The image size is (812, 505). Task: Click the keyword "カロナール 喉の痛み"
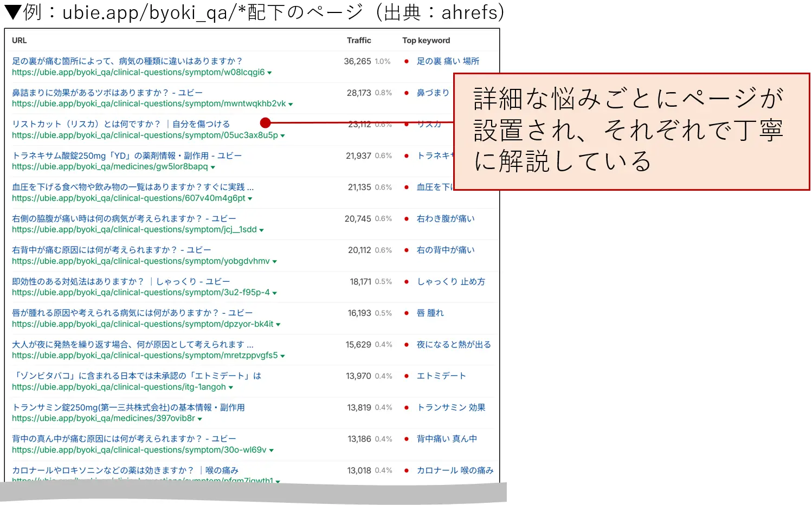(454, 470)
